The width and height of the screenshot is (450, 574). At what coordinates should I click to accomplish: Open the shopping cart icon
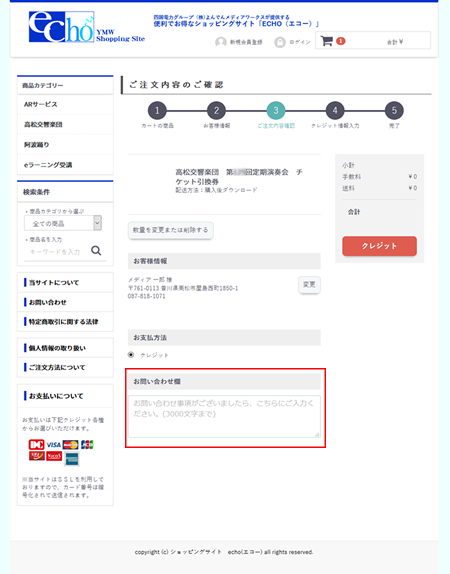[x=327, y=41]
